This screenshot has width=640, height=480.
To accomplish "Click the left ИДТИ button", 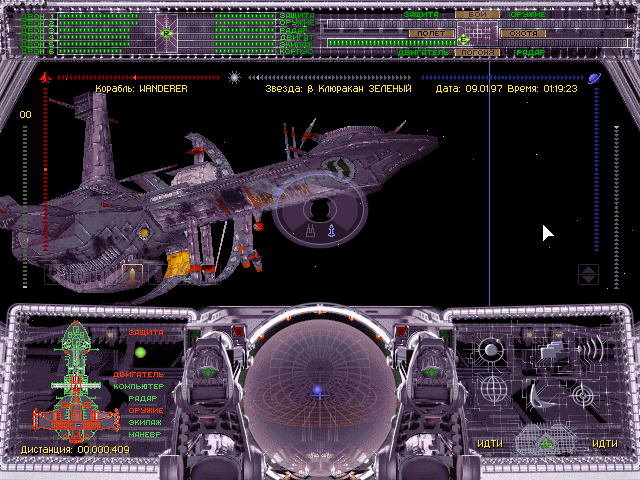I will (x=490, y=444).
